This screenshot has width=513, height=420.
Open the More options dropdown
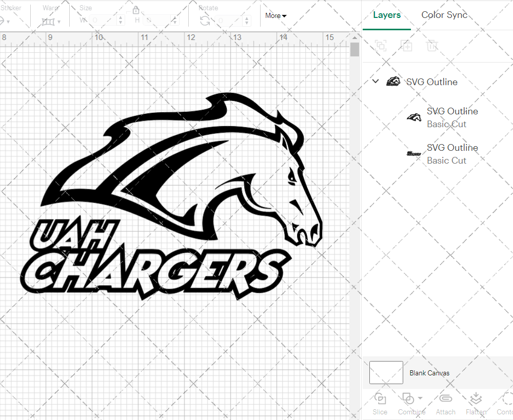(275, 15)
